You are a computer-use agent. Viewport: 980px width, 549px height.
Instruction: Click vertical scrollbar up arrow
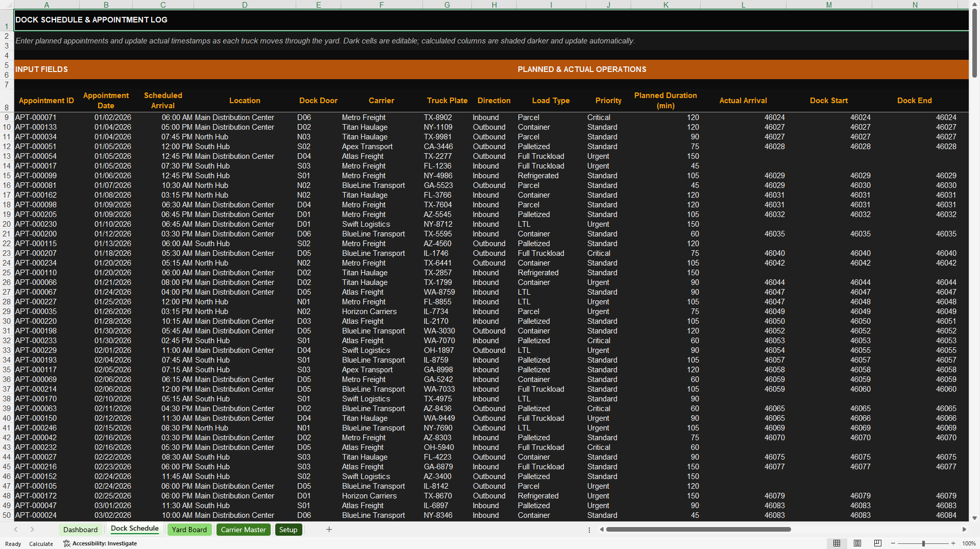[974, 4]
